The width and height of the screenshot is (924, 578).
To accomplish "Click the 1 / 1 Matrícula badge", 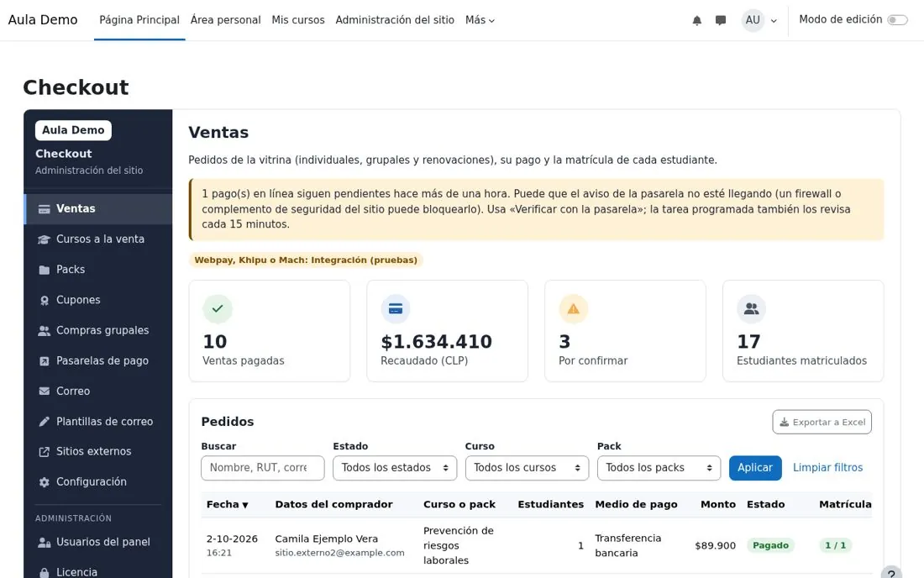I will click(835, 545).
